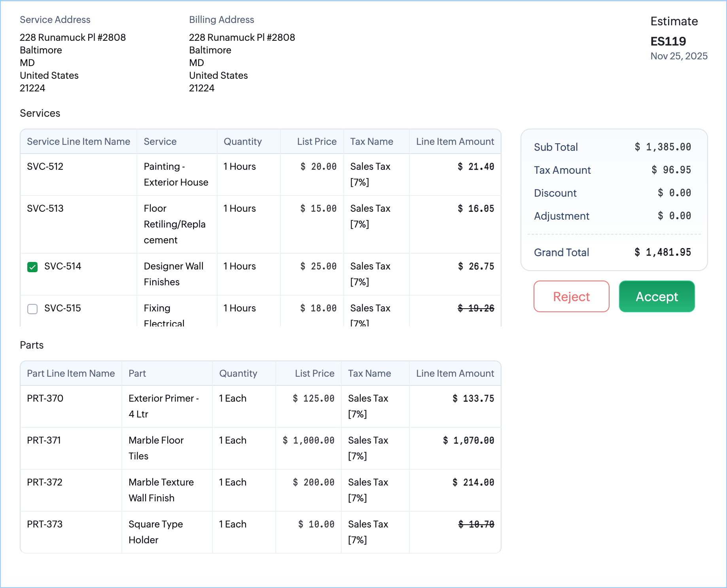Click the Part Line Item Name column header
Screen dimensions: 727x588
tap(71, 374)
